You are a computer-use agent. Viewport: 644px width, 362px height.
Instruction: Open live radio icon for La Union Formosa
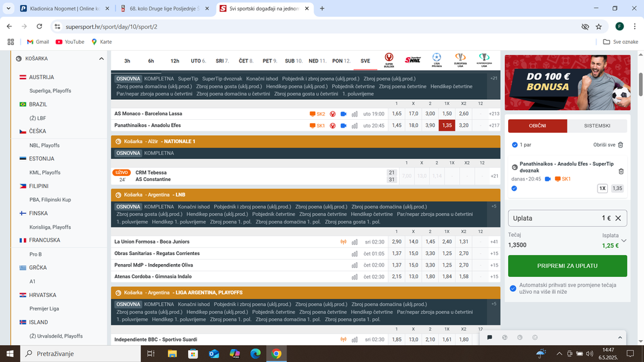(x=343, y=242)
